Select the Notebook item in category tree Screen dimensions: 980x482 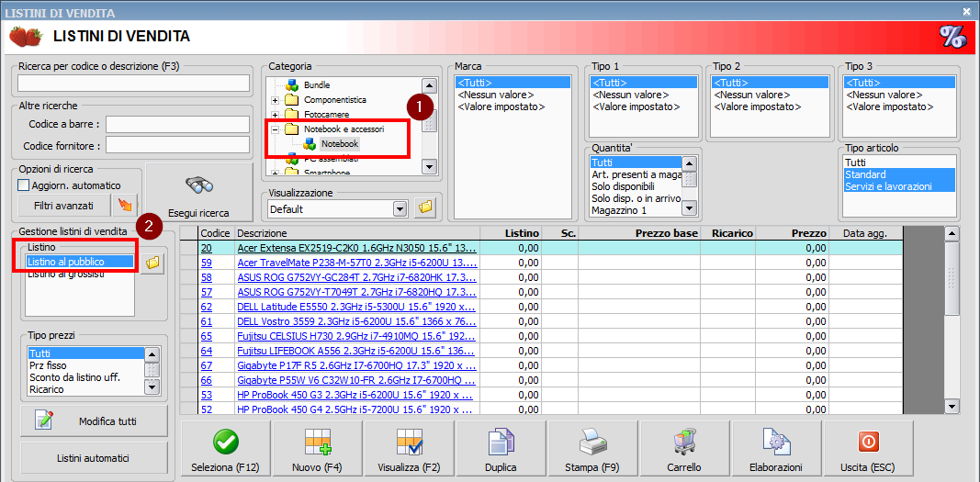(x=340, y=144)
